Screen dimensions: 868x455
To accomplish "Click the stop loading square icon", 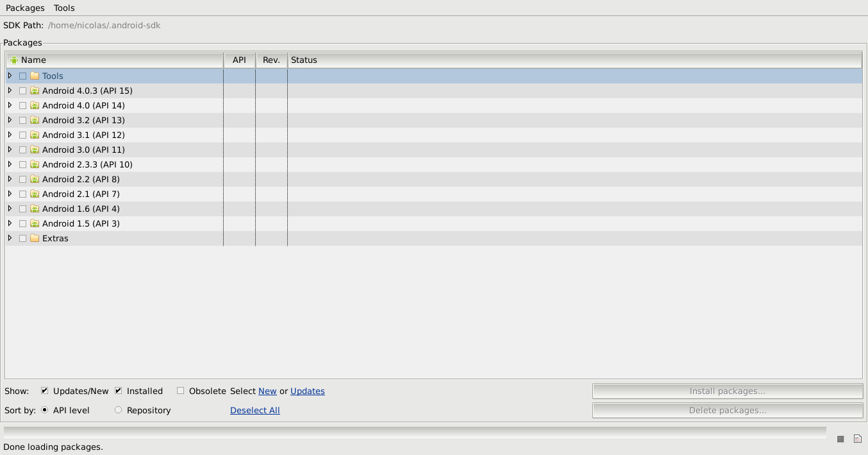I will tap(840, 439).
